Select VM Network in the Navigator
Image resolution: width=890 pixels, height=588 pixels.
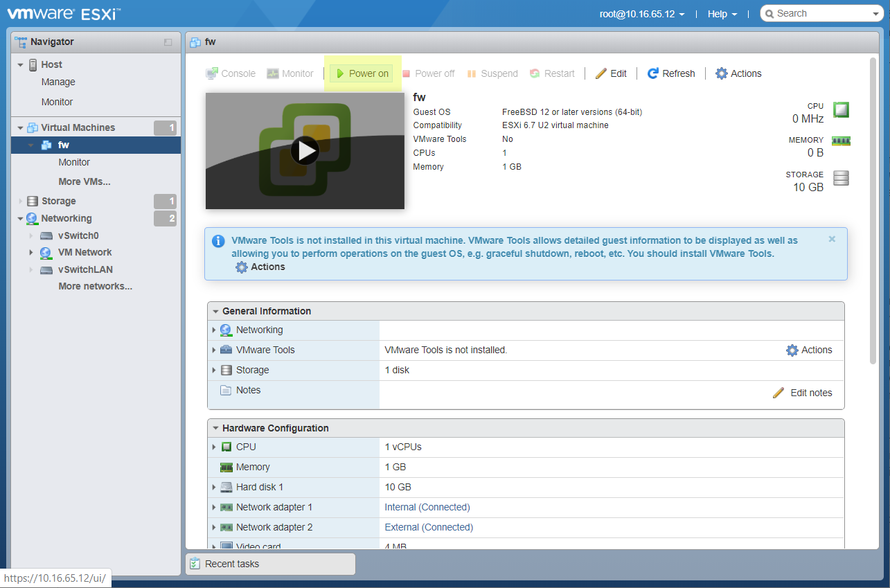pos(84,252)
